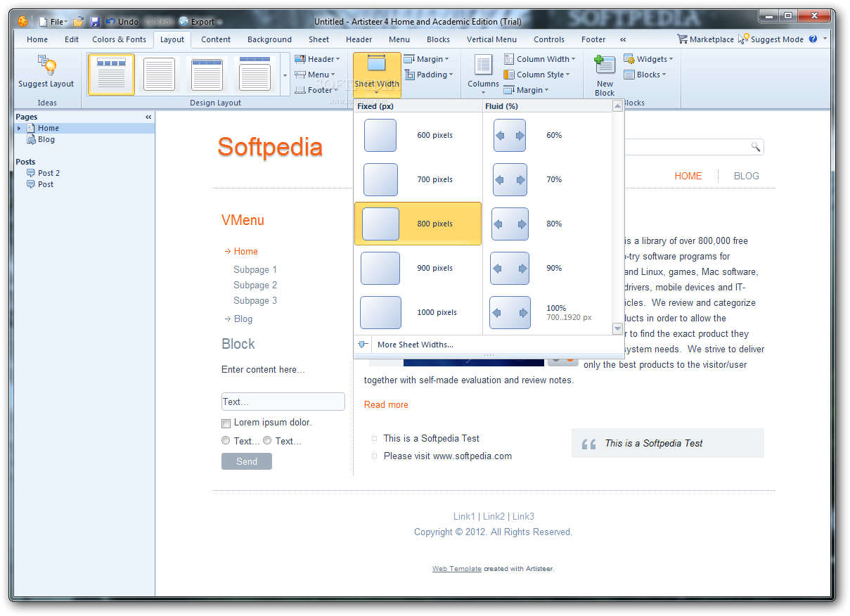Image resolution: width=850 pixels, height=616 pixels.
Task: Open the Colors & Fonts tab
Action: [120, 39]
